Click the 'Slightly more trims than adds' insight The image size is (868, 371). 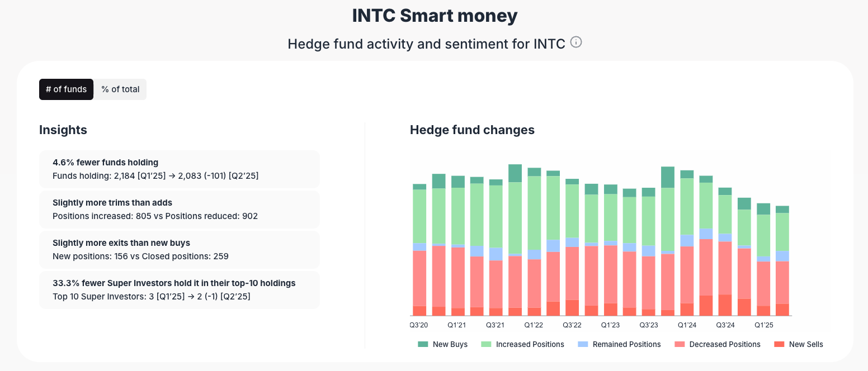[179, 209]
